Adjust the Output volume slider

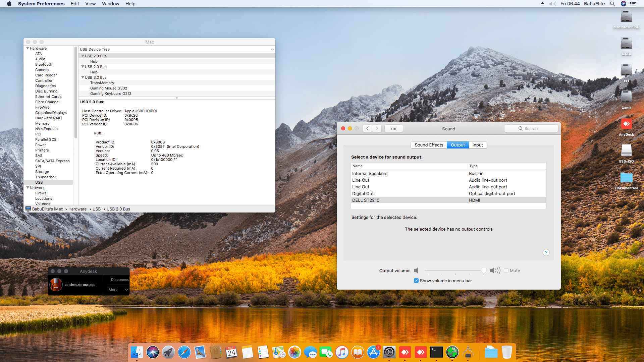[x=483, y=270]
